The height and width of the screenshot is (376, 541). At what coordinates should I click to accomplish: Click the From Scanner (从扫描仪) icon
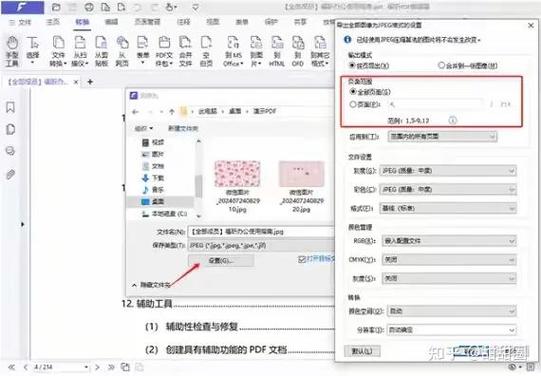click(x=80, y=51)
